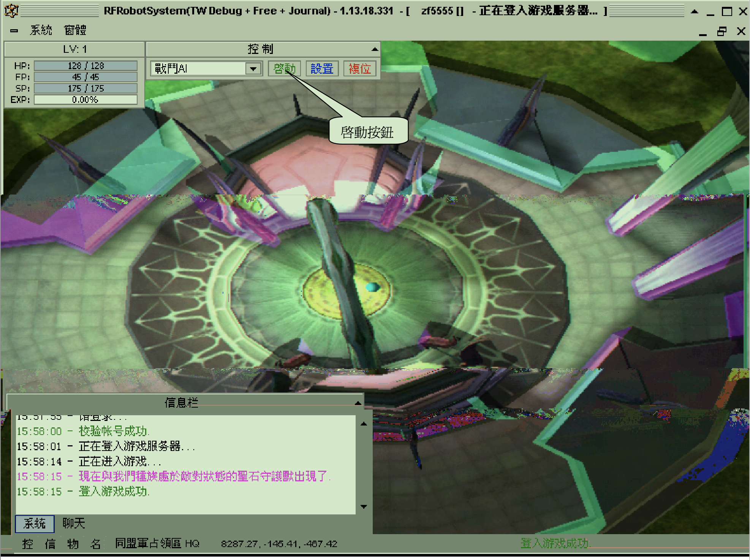
Task: Toggle the 控 panel in status bar
Action: click(x=27, y=544)
